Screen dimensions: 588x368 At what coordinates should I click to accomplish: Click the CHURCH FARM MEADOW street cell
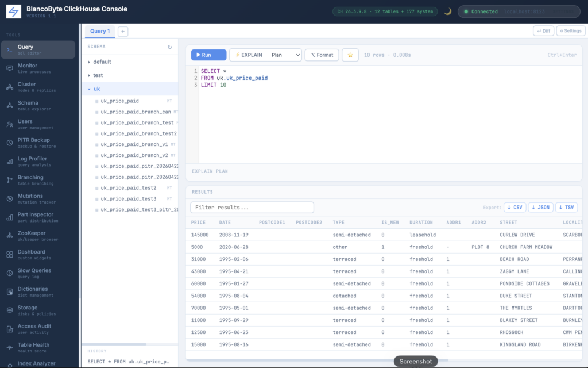coord(526,247)
